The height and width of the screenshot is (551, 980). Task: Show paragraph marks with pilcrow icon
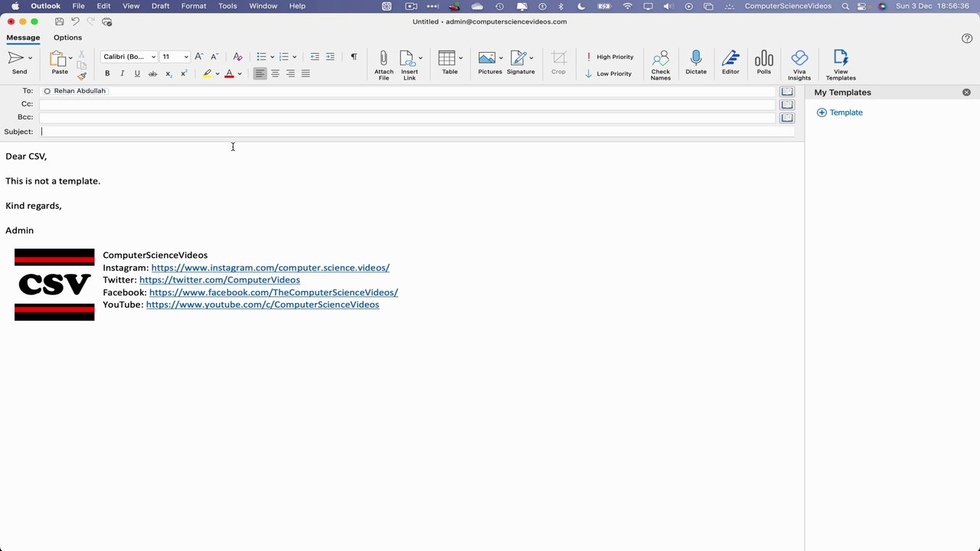[x=354, y=57]
